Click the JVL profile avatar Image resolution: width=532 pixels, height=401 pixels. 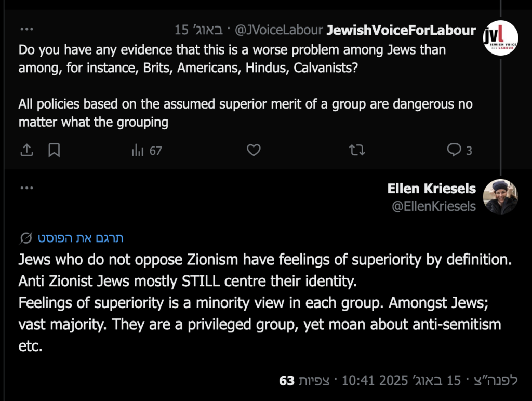pos(500,38)
